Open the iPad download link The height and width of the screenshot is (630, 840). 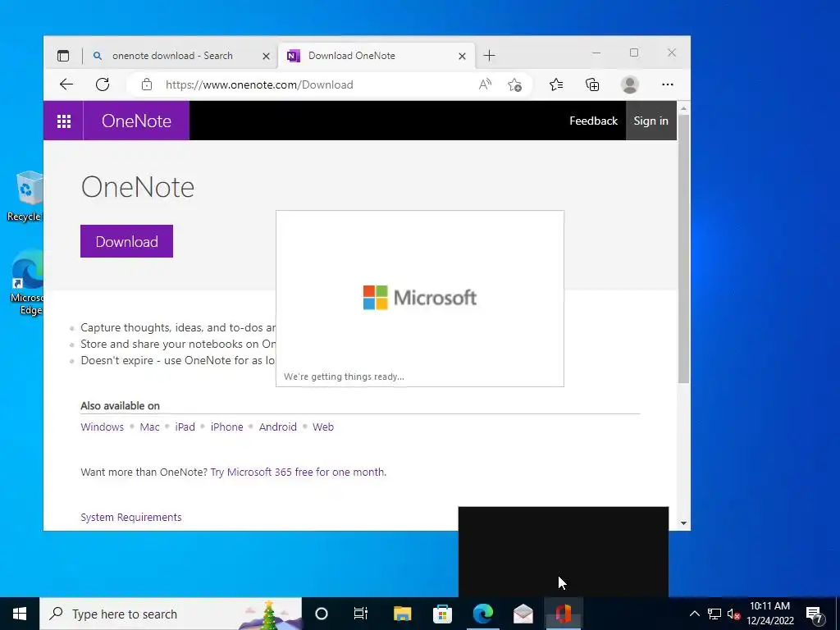(185, 427)
